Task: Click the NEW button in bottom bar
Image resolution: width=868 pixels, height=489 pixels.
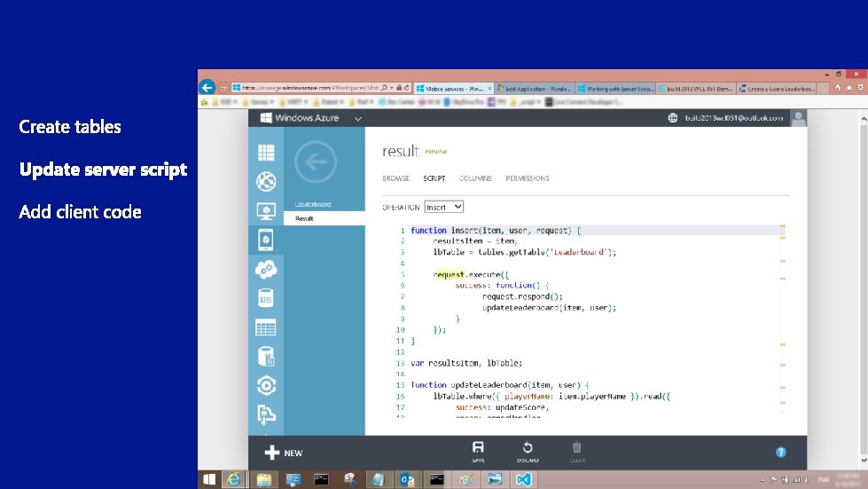Action: tap(284, 453)
